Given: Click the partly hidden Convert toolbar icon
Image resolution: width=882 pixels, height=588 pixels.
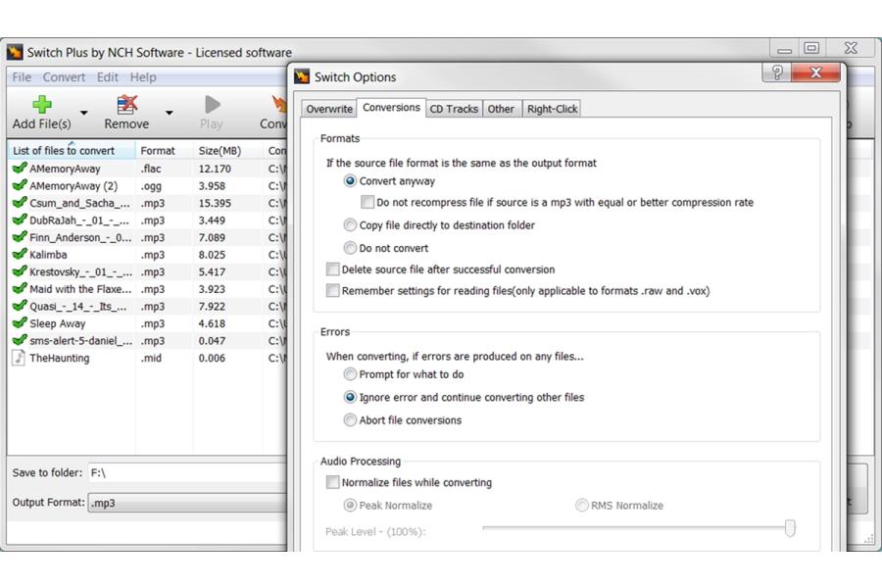Looking at the screenshot, I should [x=279, y=104].
